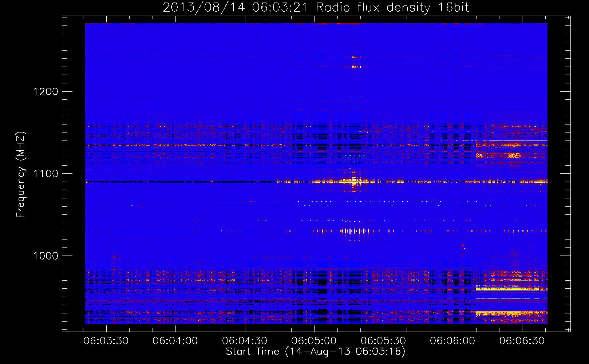589x364 pixels.
Task: Click the 06:05:30 time tick label
Action: tap(383, 341)
